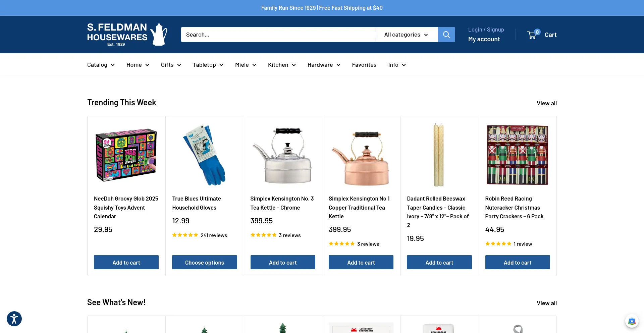Click the stars under Simplex Chrome kettle
Image resolution: width=644 pixels, height=333 pixels.
[x=263, y=235]
